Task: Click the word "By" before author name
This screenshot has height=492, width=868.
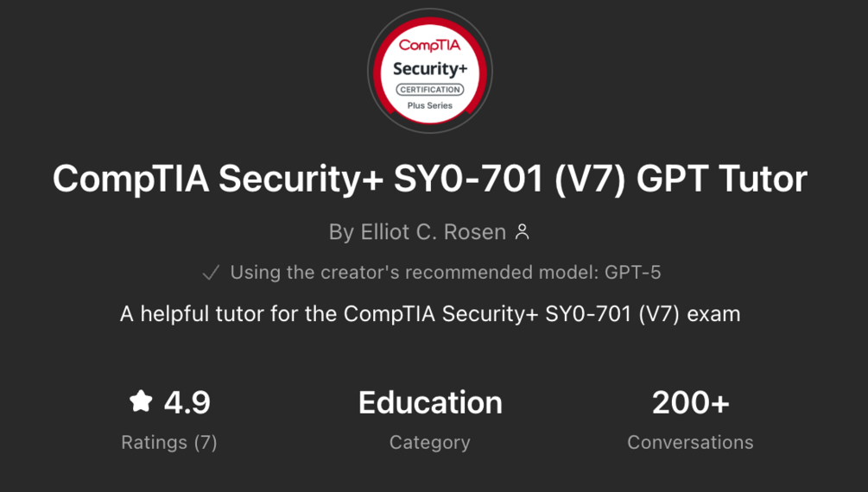Action: pyautogui.click(x=341, y=231)
